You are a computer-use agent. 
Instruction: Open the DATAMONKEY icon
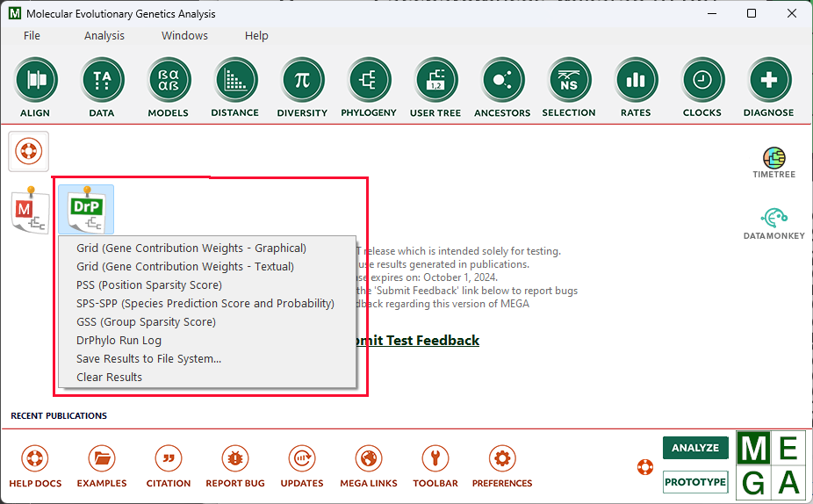pos(773,220)
